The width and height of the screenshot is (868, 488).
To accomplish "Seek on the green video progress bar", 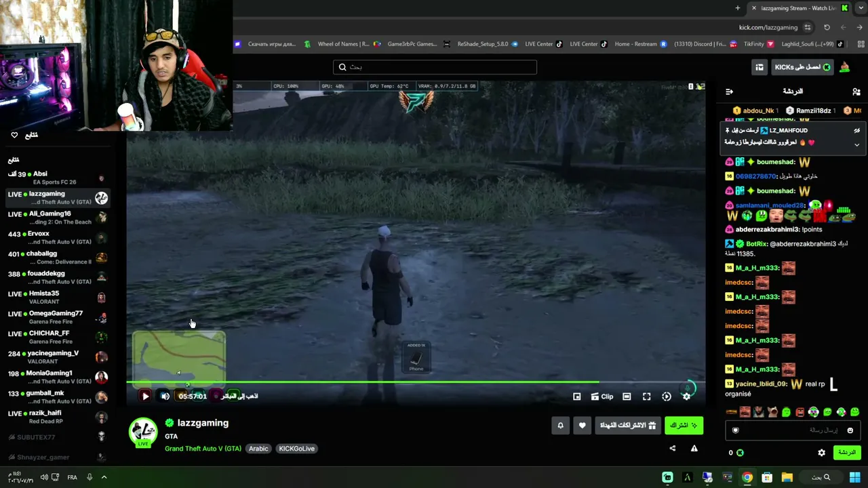I will [416, 382].
